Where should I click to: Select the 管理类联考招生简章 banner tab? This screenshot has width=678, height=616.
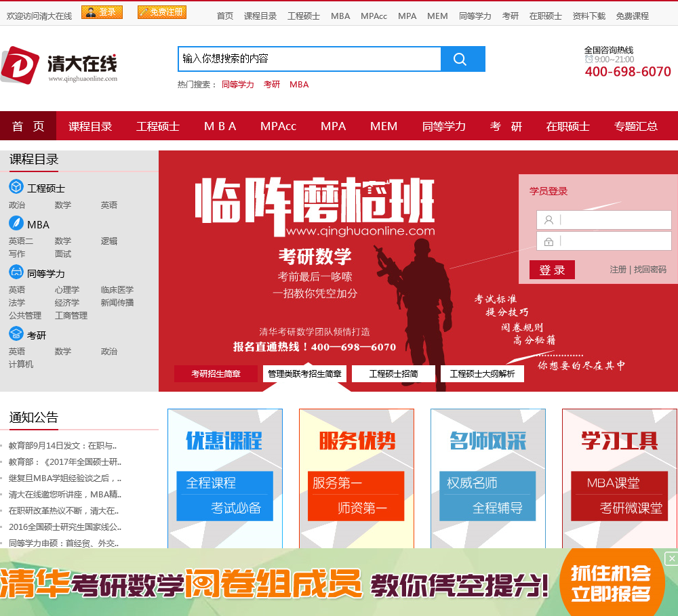coord(304,373)
